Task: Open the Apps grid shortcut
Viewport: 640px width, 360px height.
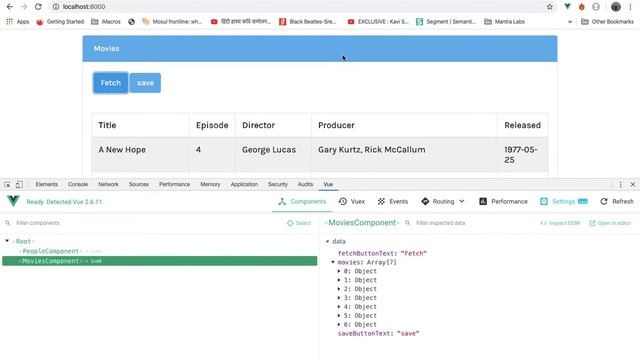Action: pyautogui.click(x=18, y=22)
